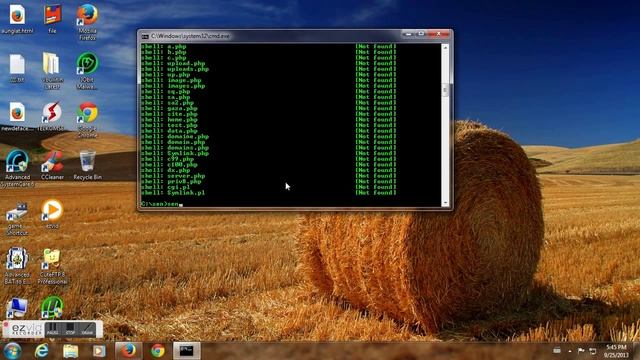Maximize the cmd.exe window

[421, 34]
